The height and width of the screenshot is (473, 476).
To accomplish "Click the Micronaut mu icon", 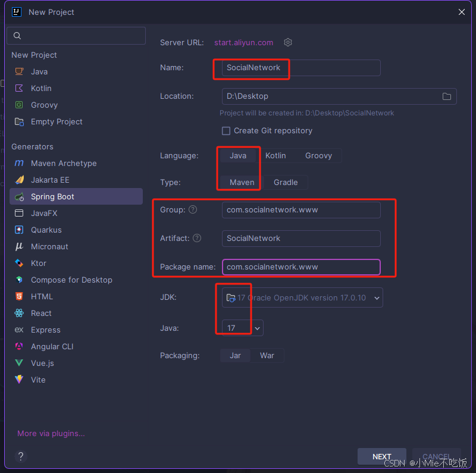I will pos(19,246).
